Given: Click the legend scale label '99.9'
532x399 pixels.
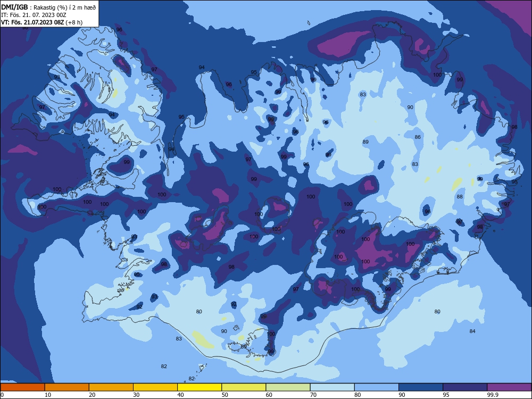Looking at the screenshot, I should click(x=493, y=395).
